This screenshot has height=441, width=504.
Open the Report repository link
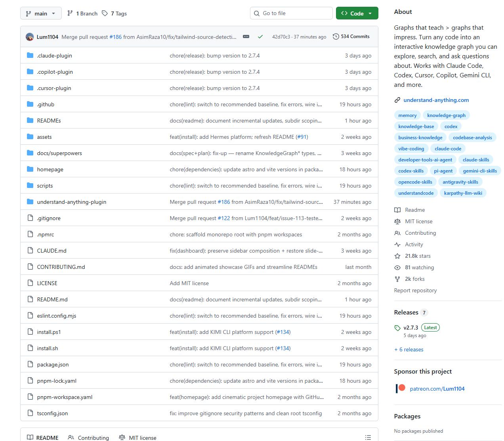point(415,290)
